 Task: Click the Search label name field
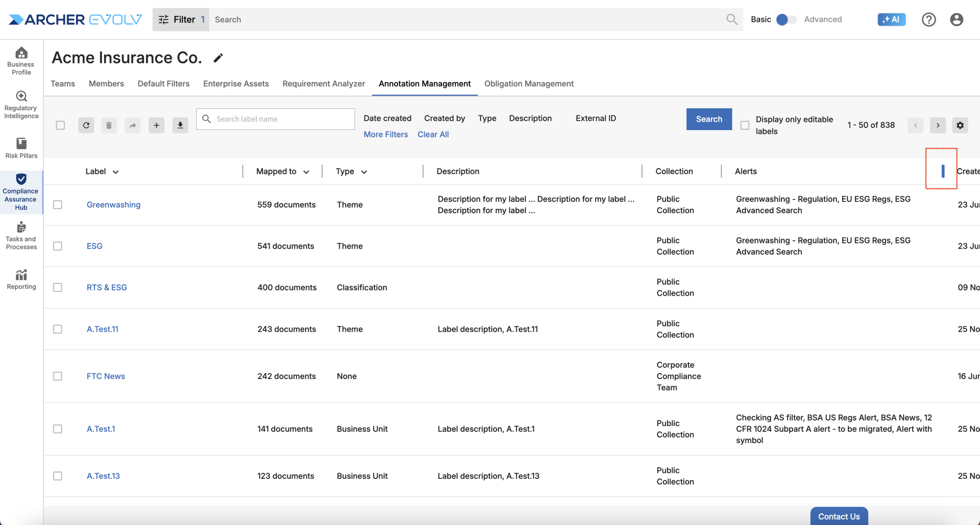pos(276,119)
